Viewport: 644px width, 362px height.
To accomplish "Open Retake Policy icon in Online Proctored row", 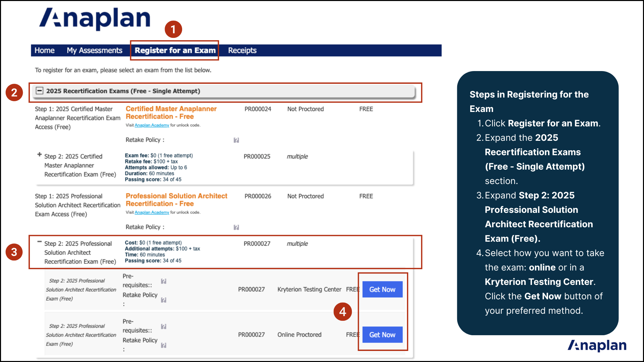I will tap(163, 345).
